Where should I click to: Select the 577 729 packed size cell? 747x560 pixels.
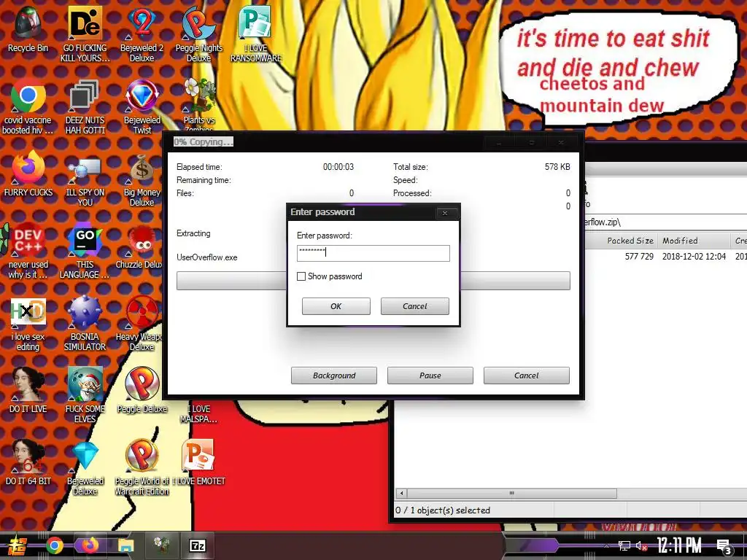tap(639, 256)
